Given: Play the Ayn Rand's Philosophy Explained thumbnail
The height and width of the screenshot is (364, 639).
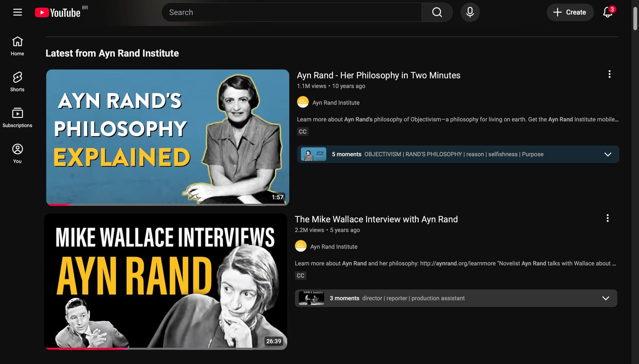Looking at the screenshot, I should (168, 138).
